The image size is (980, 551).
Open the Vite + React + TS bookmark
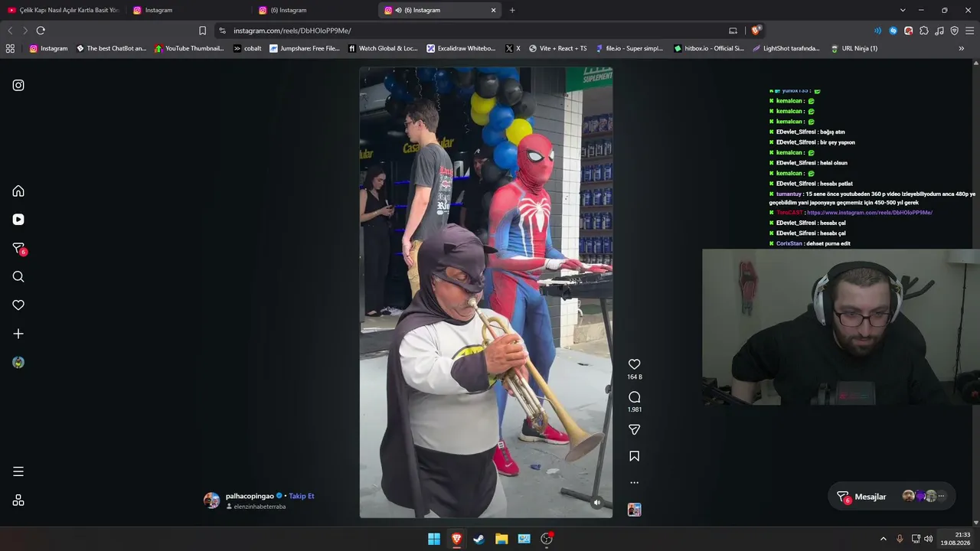[x=557, y=48]
